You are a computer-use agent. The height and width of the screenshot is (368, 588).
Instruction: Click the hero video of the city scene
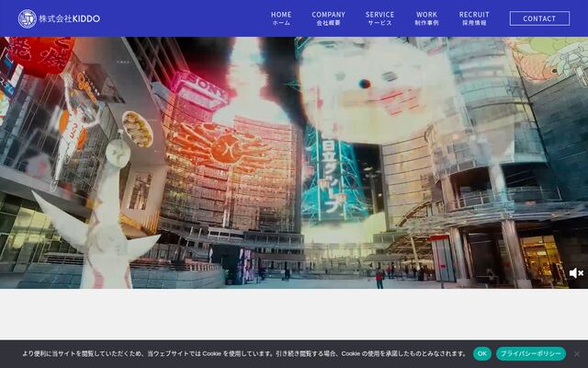pyautogui.click(x=294, y=163)
